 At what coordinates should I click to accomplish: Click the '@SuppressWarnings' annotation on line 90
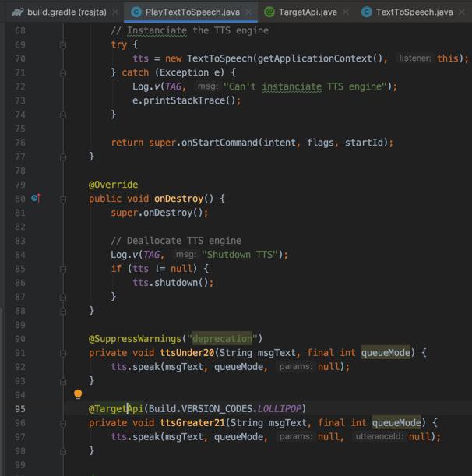coord(135,338)
